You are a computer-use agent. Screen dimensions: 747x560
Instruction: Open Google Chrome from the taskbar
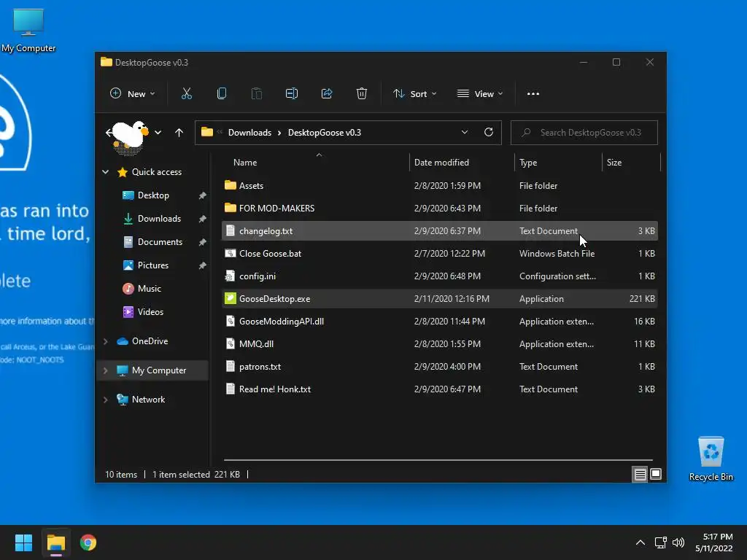(88, 542)
